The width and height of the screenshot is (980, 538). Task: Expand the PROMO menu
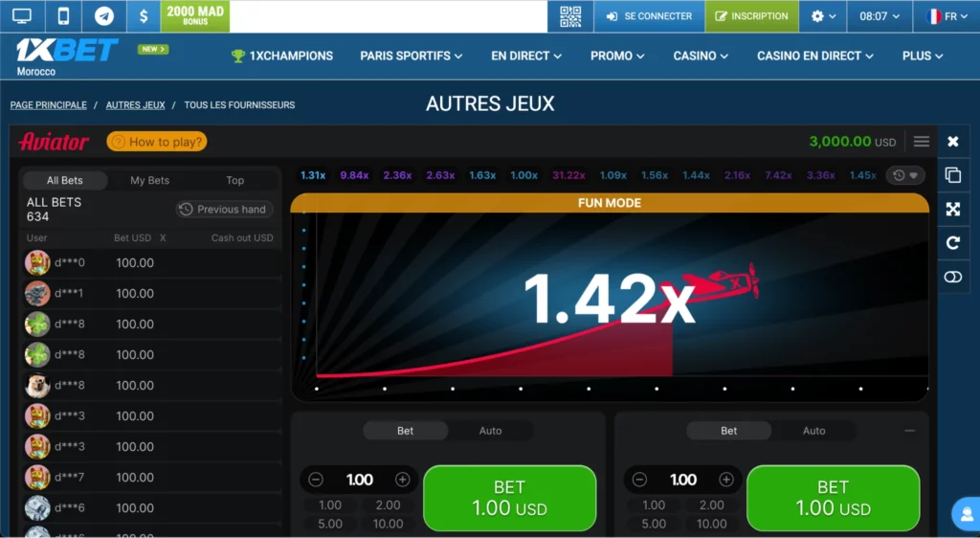coord(617,56)
